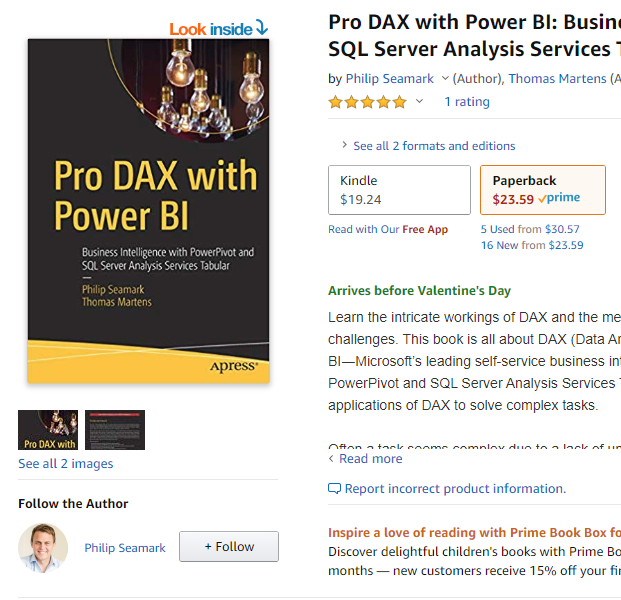621x600 pixels.
Task: Expand See all 2 formats and editions
Action: 427,146
